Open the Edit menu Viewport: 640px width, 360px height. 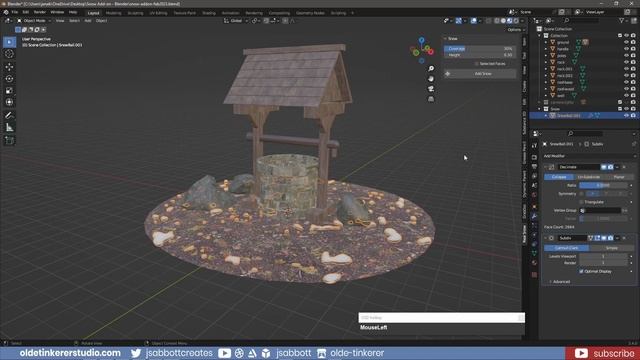click(26, 12)
